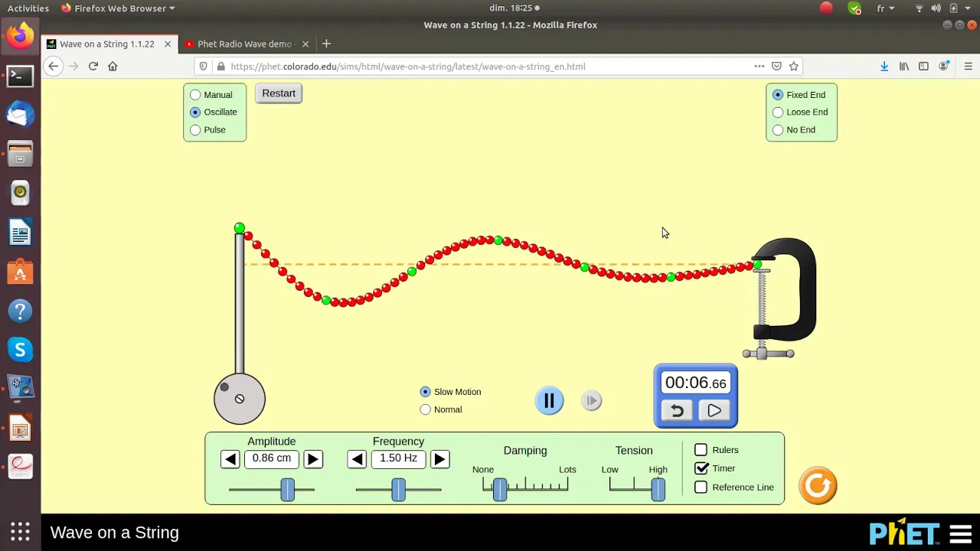Open Firefox application menu
This screenshot has width=980, height=551.
pos(968,67)
